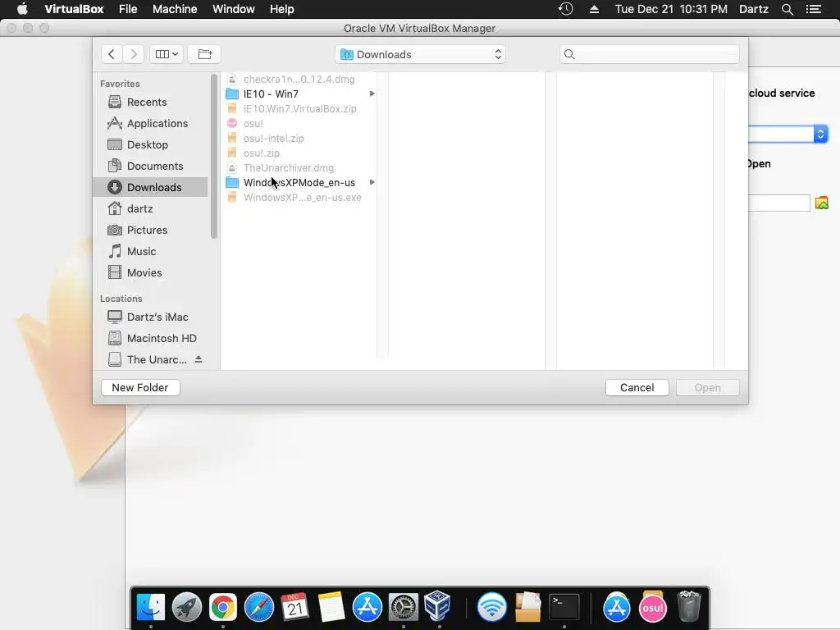Click the New Folder button
This screenshot has height=630, width=840.
point(140,387)
